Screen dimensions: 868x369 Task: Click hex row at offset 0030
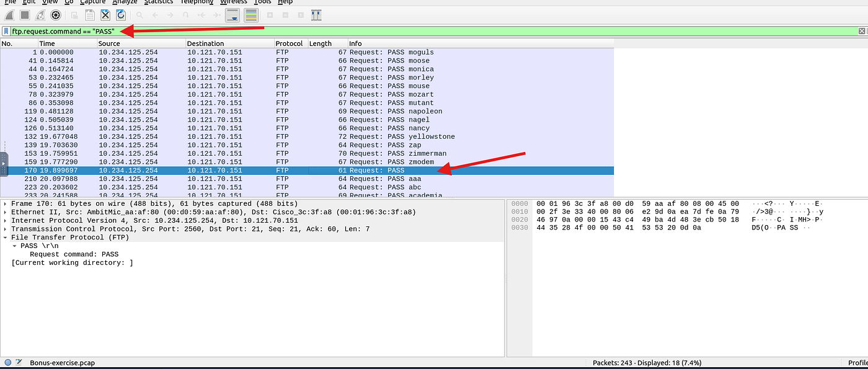point(667,228)
